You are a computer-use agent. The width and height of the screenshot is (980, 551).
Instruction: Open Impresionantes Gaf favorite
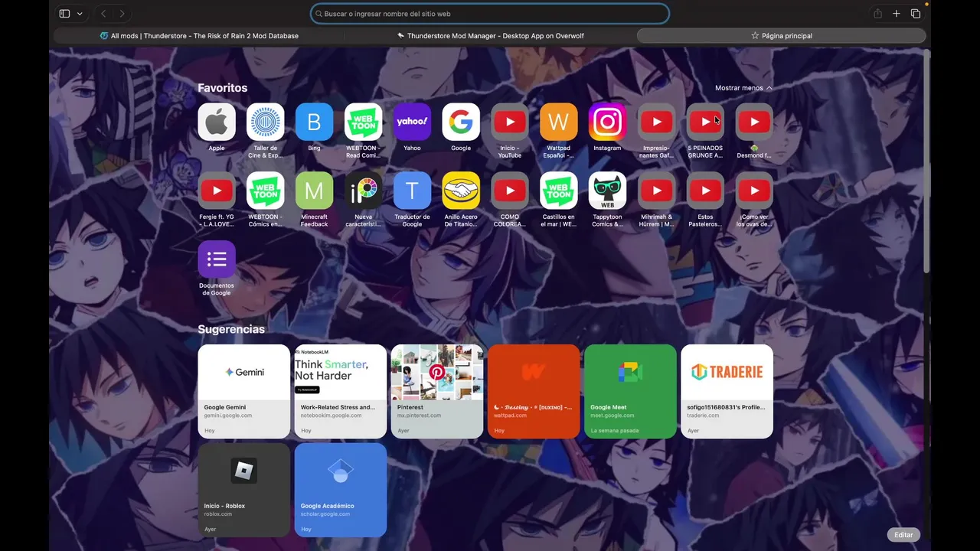tap(656, 122)
